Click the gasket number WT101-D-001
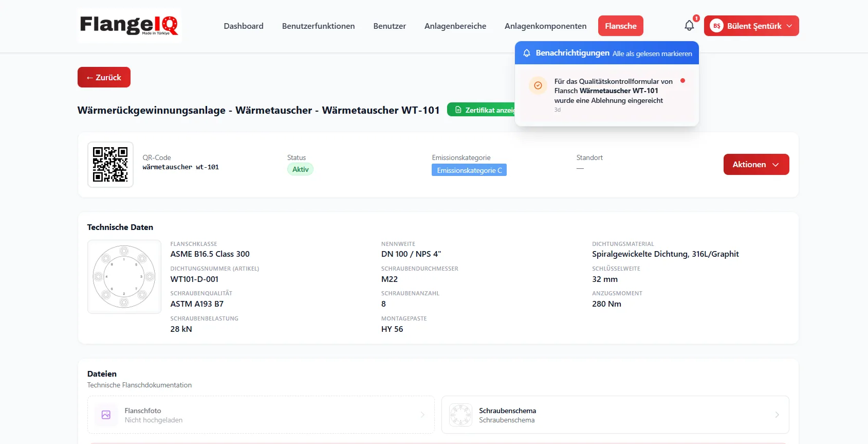The image size is (868, 444). click(x=194, y=279)
